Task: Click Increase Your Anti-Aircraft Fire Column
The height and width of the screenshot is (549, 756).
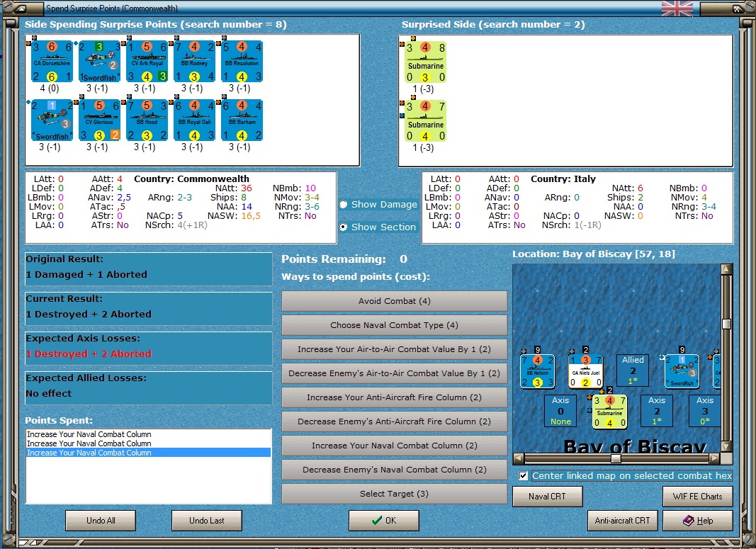Action: (395, 397)
